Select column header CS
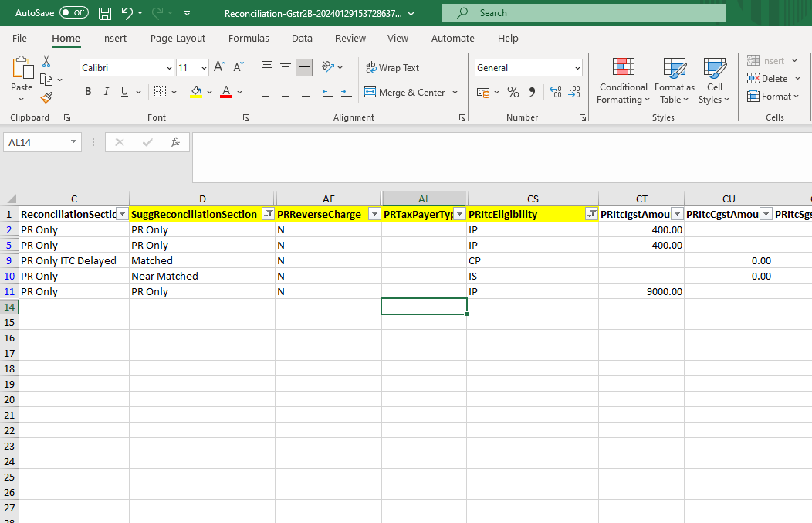812x523 pixels. [533, 199]
